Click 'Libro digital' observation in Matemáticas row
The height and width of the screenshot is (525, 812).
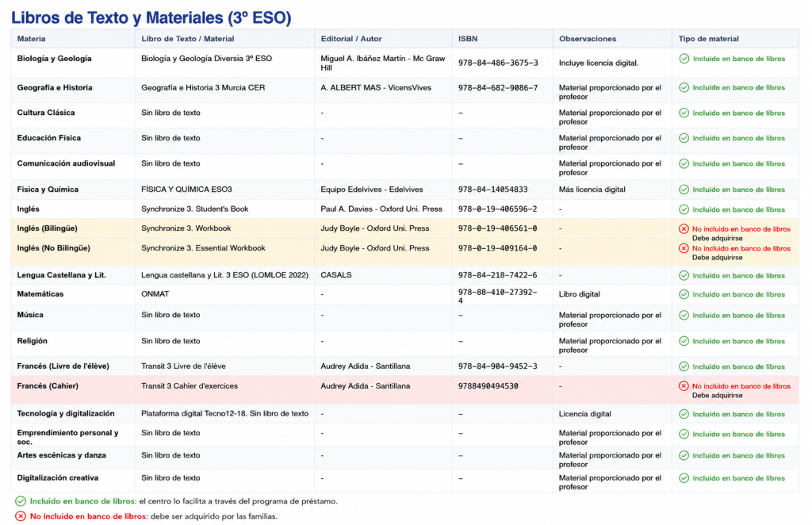point(580,294)
